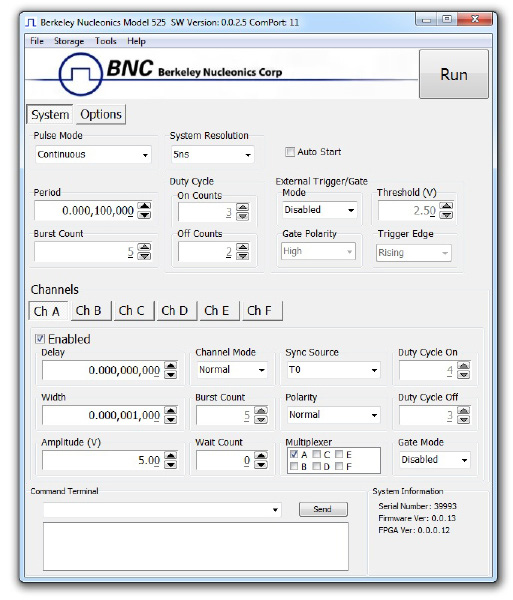Check Multiplexer C checkbox

316,454
